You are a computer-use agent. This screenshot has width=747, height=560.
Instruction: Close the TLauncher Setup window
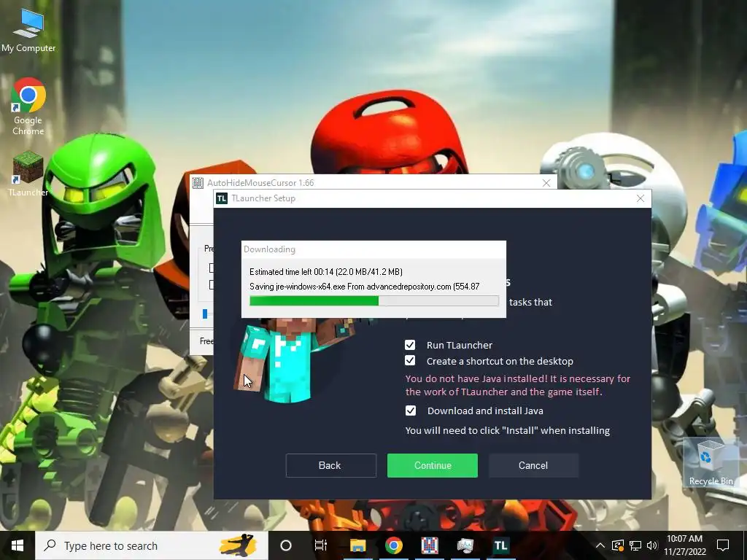coord(640,198)
